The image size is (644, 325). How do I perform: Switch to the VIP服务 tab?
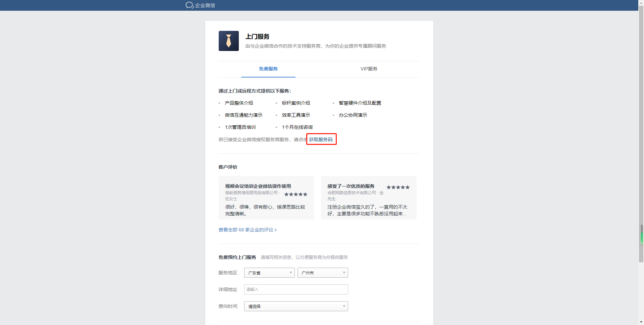[369, 69]
